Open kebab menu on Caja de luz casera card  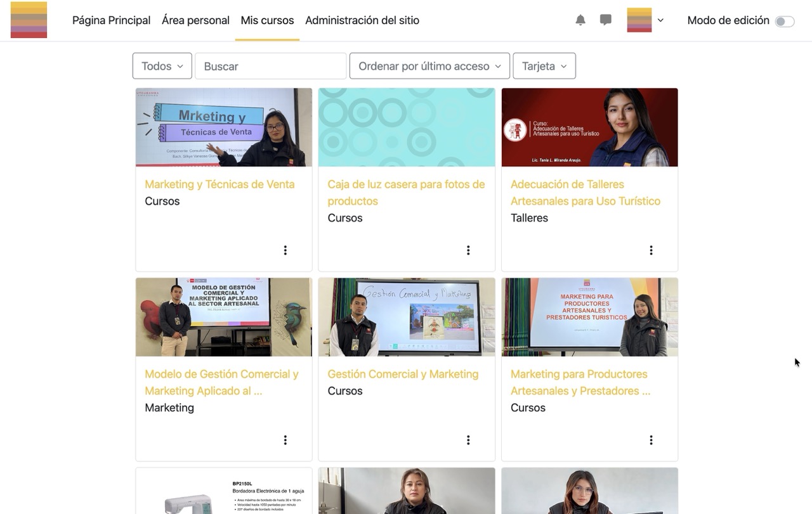[468, 250]
